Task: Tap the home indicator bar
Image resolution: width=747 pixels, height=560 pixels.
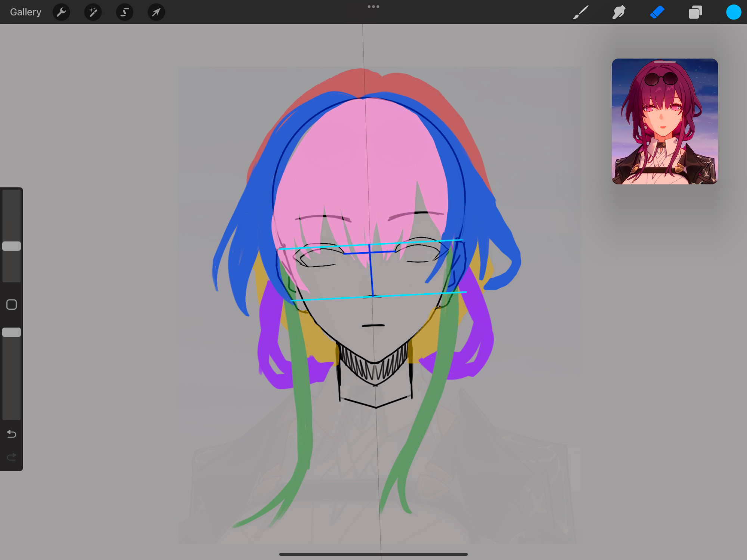Action: click(x=373, y=554)
